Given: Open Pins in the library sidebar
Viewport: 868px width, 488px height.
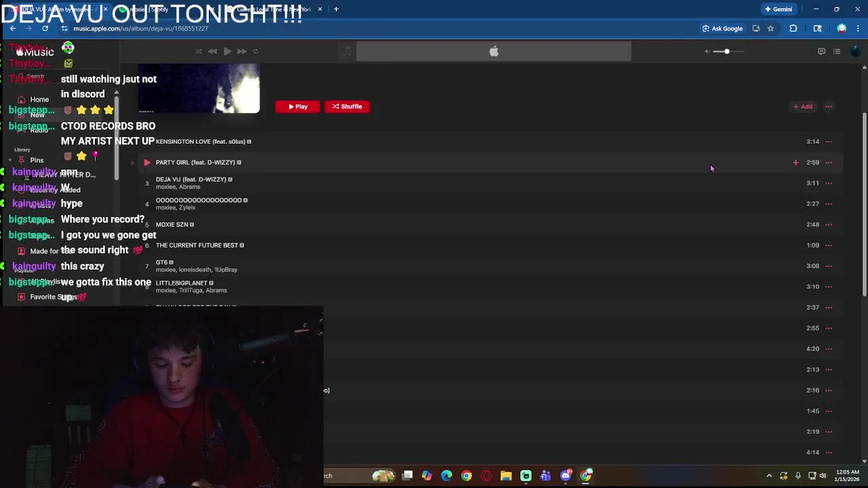Looking at the screenshot, I should [x=37, y=161].
